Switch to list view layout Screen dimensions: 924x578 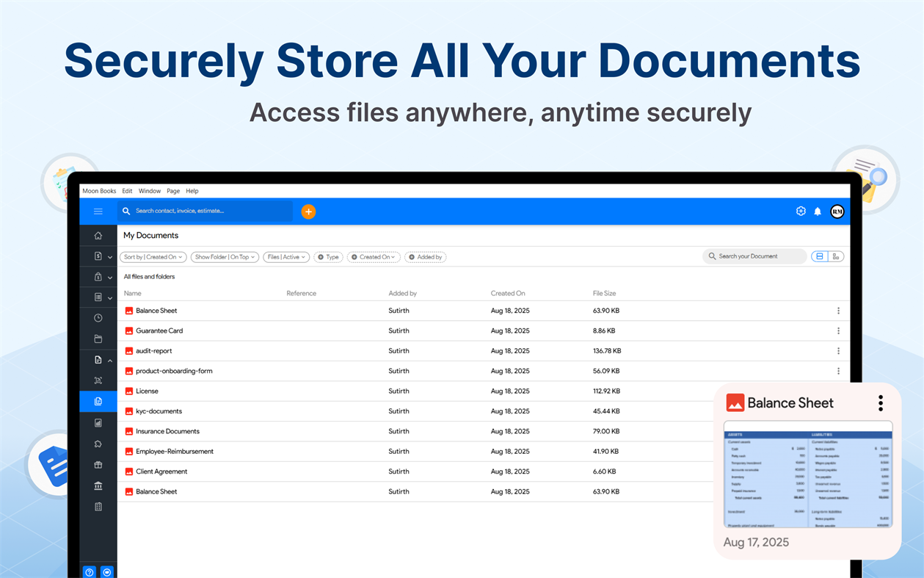click(820, 256)
